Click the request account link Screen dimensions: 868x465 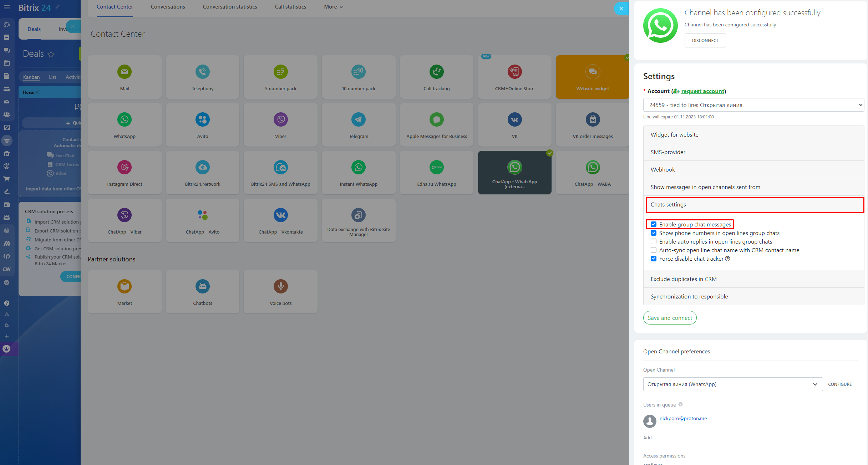coord(702,91)
